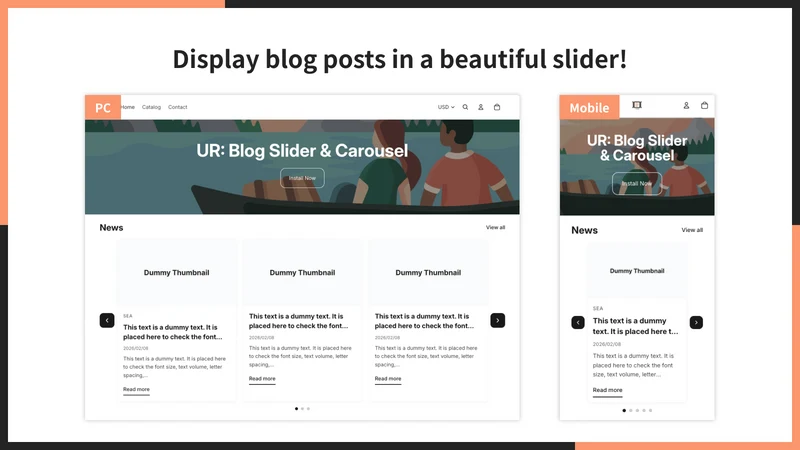
Task: Open USD currency dropdown
Action: (x=446, y=107)
